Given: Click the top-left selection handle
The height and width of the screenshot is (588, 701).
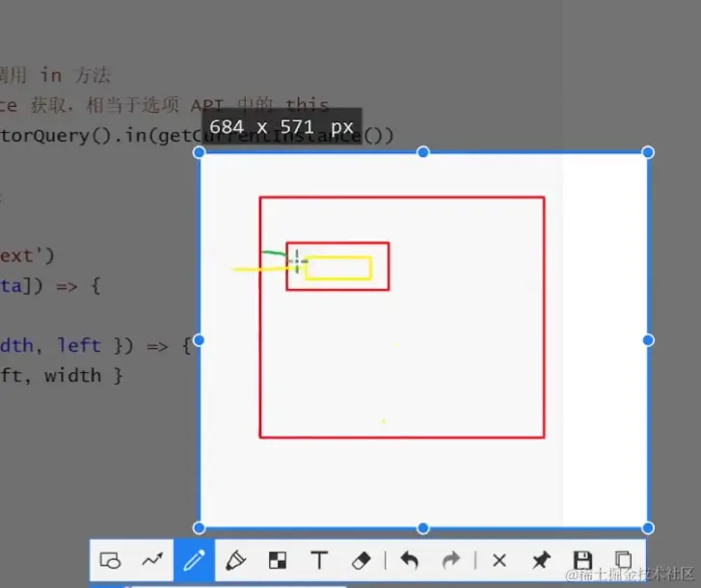Looking at the screenshot, I should click(199, 152).
